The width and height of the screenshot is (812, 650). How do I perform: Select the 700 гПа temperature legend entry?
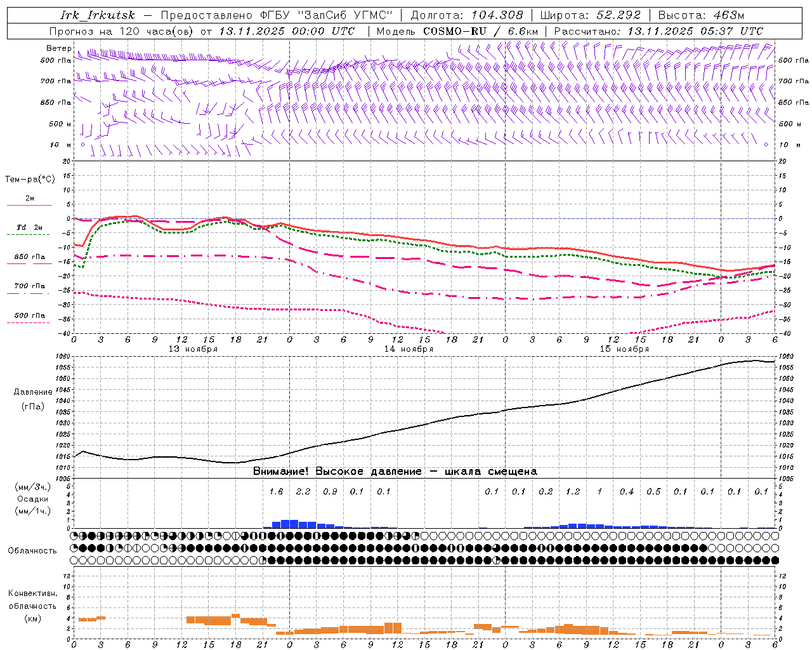click(x=29, y=286)
